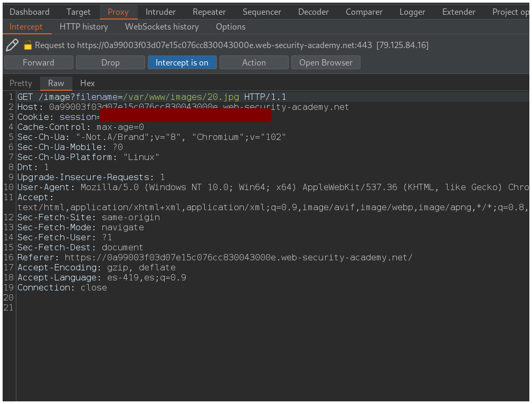
Task: Click the HTTPS padlock icon
Action: tap(28, 45)
